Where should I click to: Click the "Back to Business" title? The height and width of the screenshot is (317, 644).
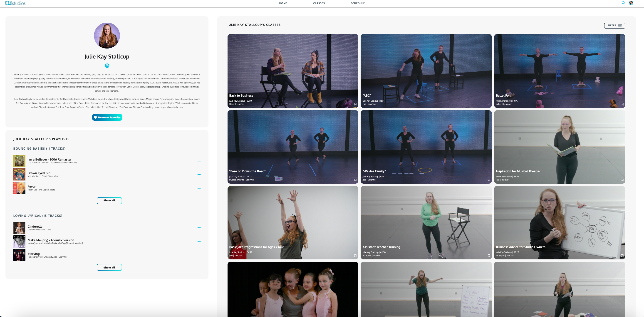point(241,95)
